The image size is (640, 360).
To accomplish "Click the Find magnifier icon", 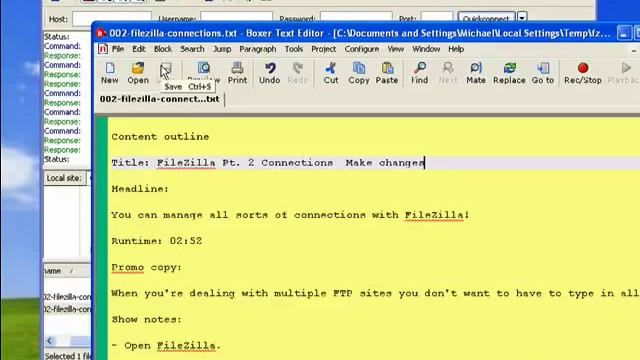I will (x=420, y=73).
